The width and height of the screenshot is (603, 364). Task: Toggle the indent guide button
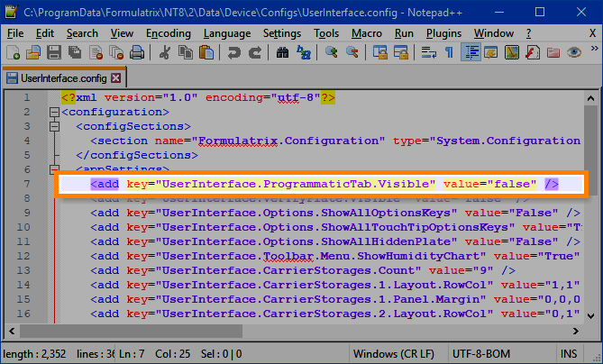471,53
